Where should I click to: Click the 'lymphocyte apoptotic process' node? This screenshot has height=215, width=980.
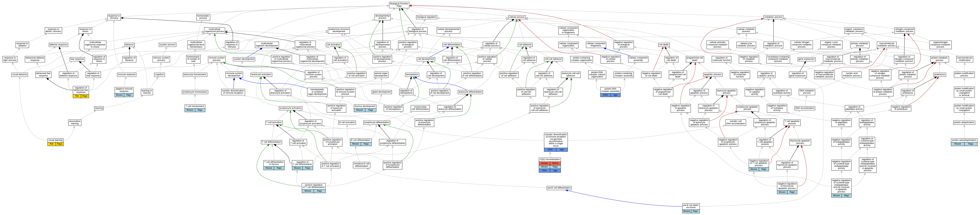tap(748, 108)
